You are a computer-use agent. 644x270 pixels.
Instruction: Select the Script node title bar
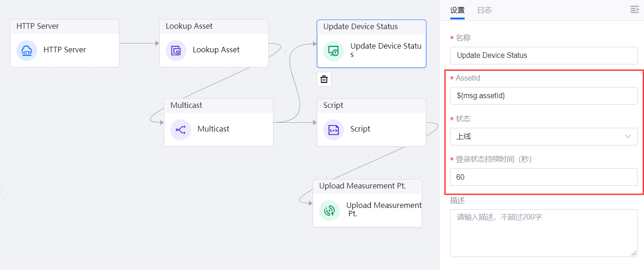371,106
